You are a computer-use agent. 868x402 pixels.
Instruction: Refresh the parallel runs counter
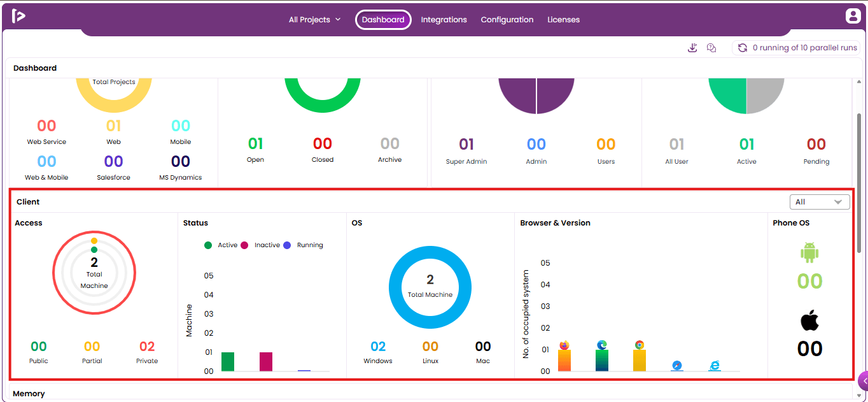click(742, 48)
